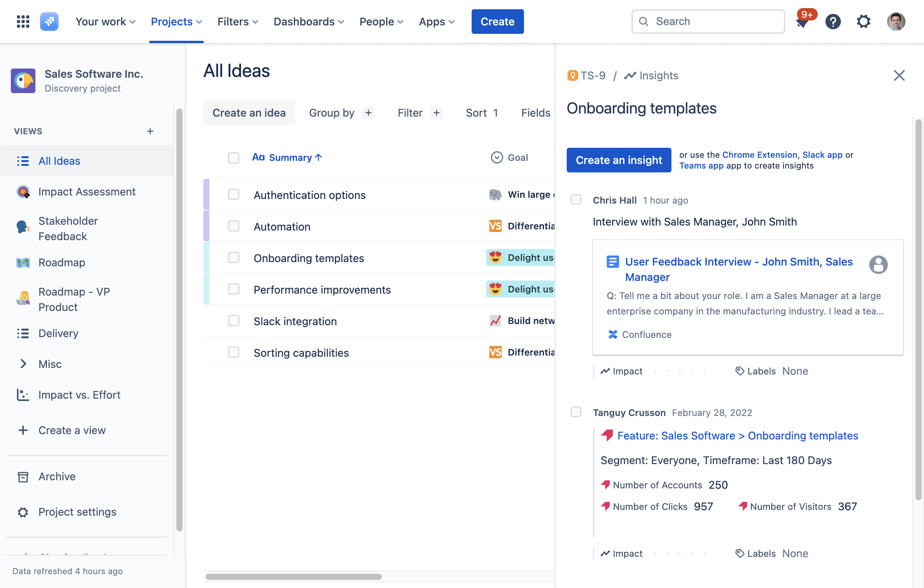Click the Roadmap map icon
Image resolution: width=924 pixels, height=588 pixels.
(23, 262)
